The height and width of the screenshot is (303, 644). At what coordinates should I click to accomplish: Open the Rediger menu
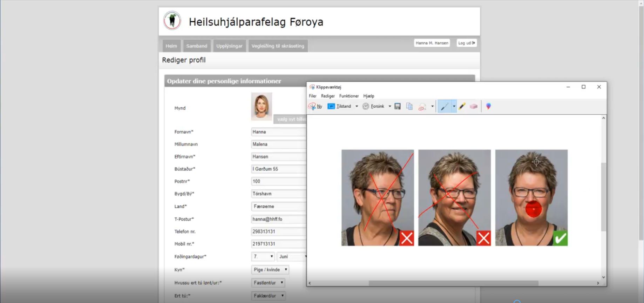(x=328, y=96)
